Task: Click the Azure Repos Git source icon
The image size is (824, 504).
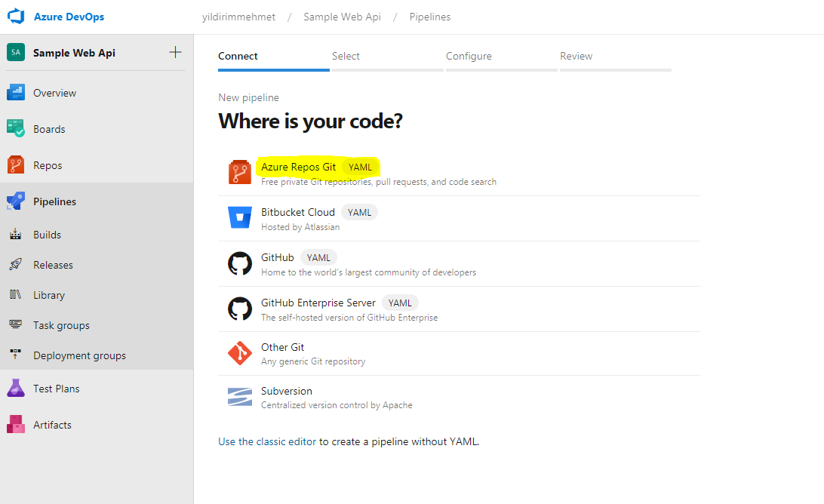Action: pos(240,172)
